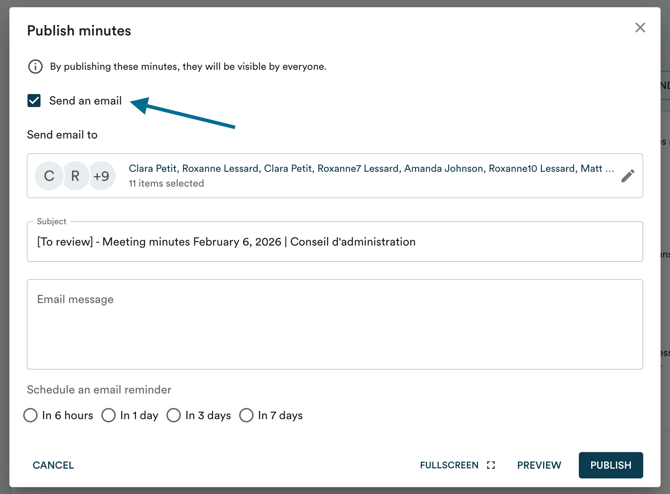Image resolution: width=670 pixels, height=494 pixels.
Task: Click the "C" recipient avatar
Action: coord(49,176)
